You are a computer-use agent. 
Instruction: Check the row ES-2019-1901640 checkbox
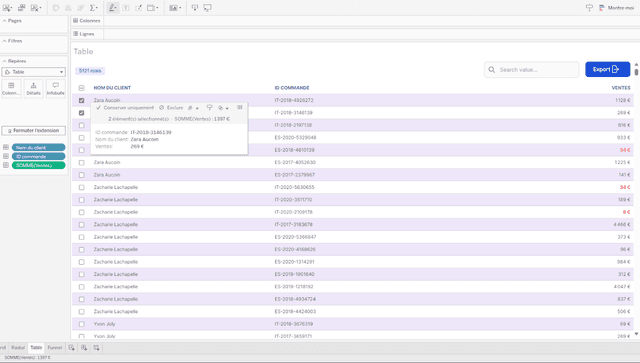[82, 274]
